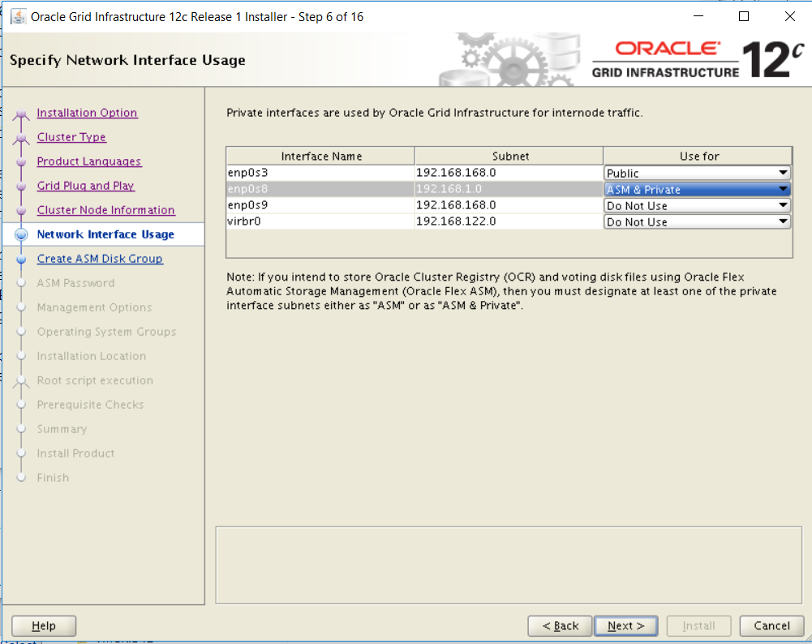Viewport: 812px width, 644px height.
Task: Open the Product Languages step
Action: click(x=89, y=161)
